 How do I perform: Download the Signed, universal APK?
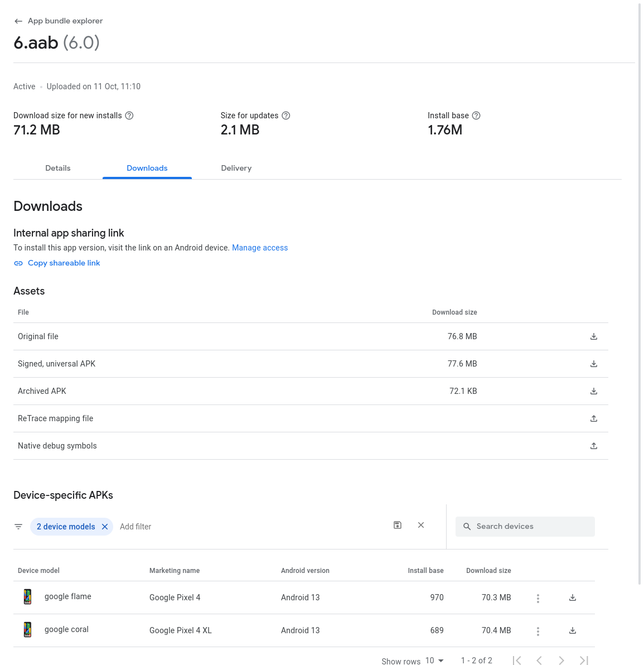pyautogui.click(x=594, y=364)
